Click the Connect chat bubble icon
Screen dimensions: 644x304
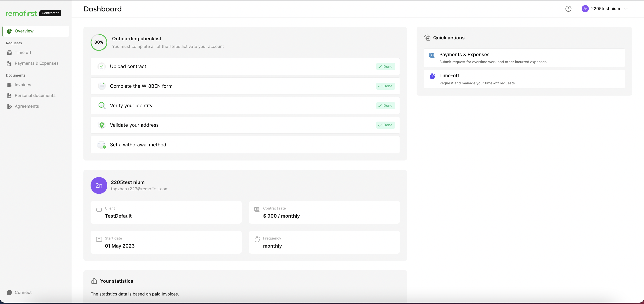tap(9, 293)
